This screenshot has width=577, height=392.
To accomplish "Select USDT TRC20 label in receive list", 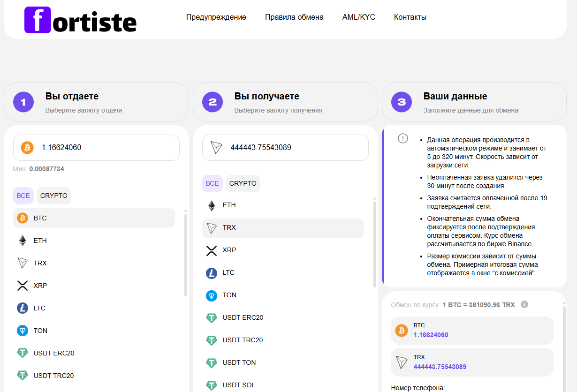I will coord(243,340).
